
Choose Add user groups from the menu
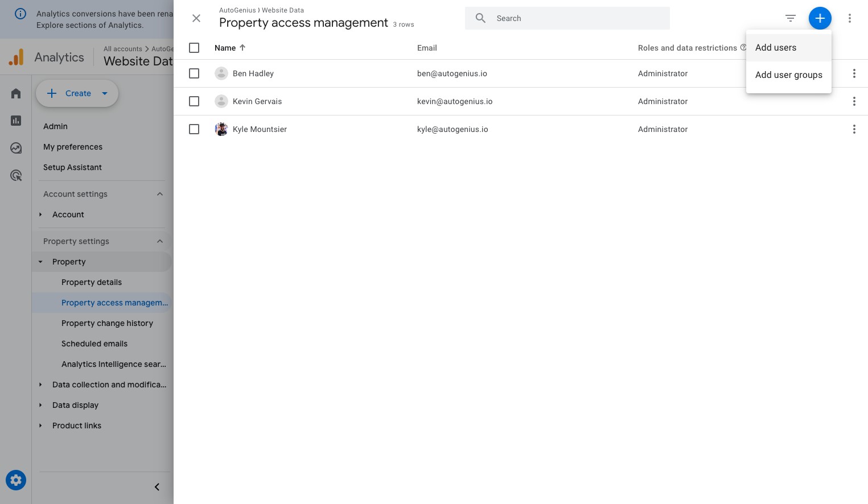pyautogui.click(x=789, y=75)
